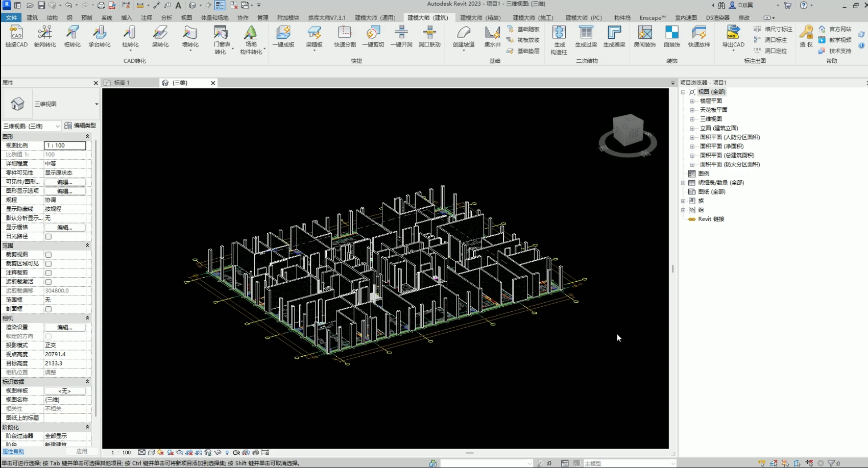Click the 视图比例 input field

coord(65,145)
